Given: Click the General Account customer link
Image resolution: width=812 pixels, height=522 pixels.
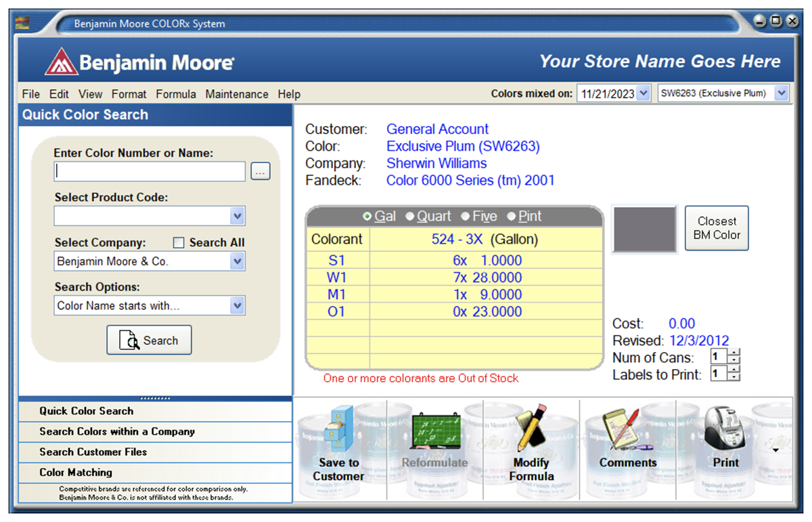Looking at the screenshot, I should [438, 129].
